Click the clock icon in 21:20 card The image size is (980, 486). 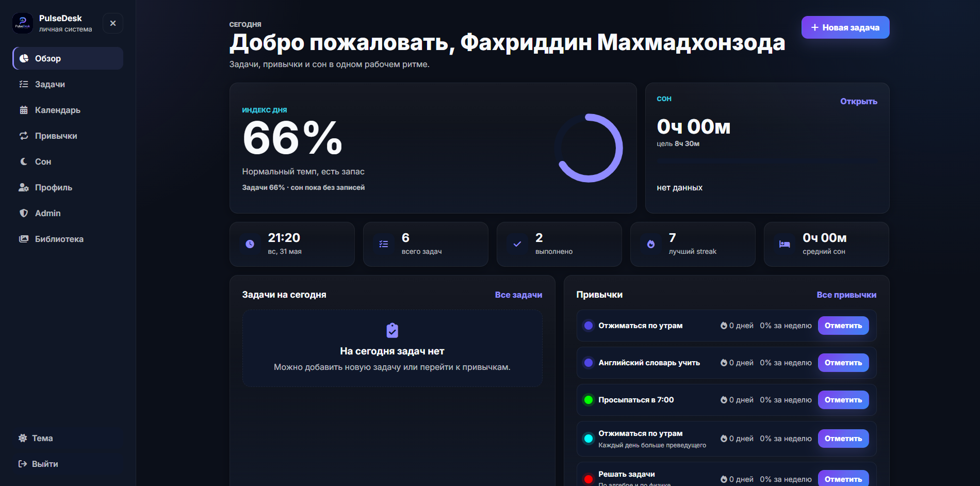point(250,244)
